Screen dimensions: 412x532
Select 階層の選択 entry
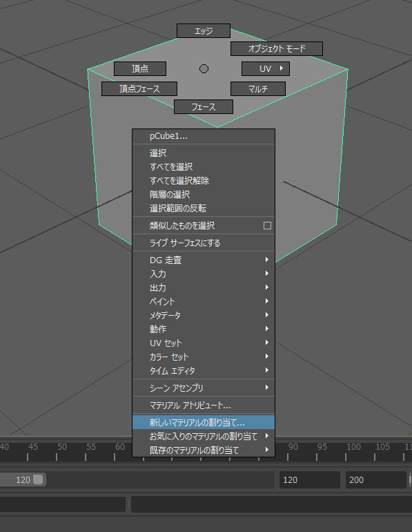[204, 195]
